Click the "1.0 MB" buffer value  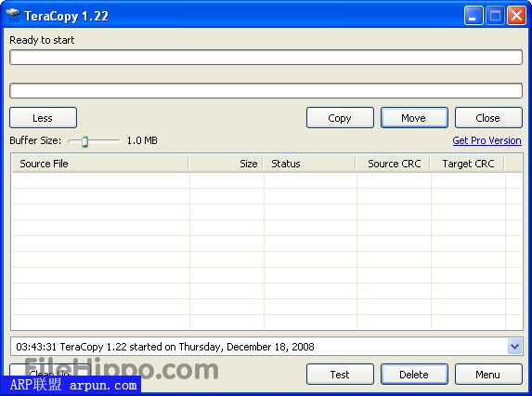tap(142, 140)
